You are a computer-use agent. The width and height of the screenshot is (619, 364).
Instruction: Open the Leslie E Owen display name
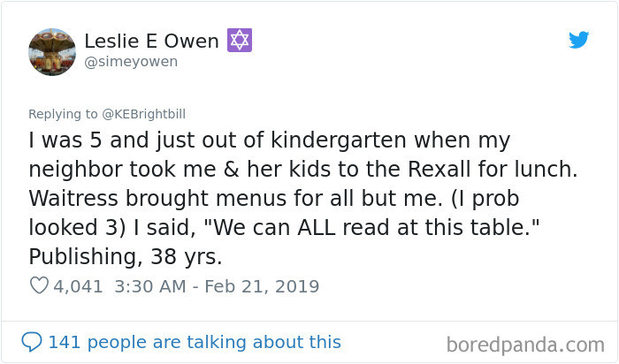[x=152, y=41]
